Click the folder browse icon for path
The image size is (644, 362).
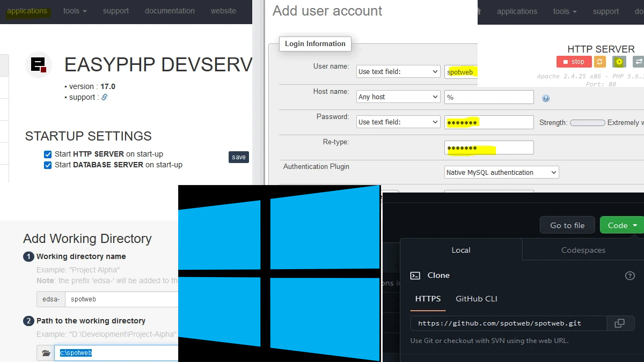click(x=46, y=353)
